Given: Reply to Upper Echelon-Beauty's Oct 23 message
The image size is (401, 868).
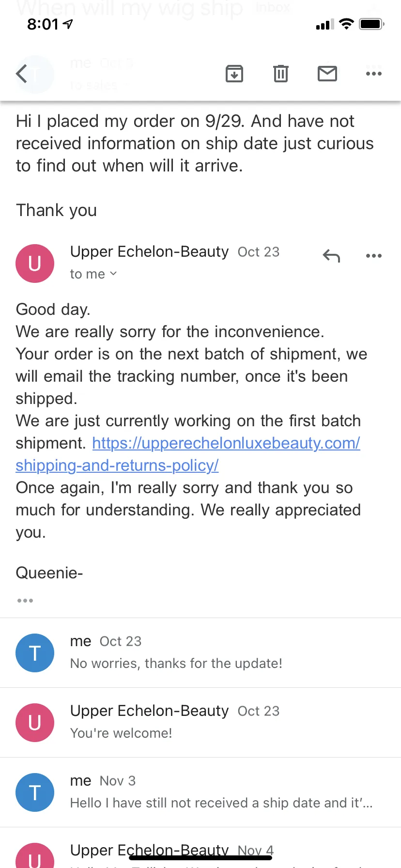Looking at the screenshot, I should (x=332, y=256).
